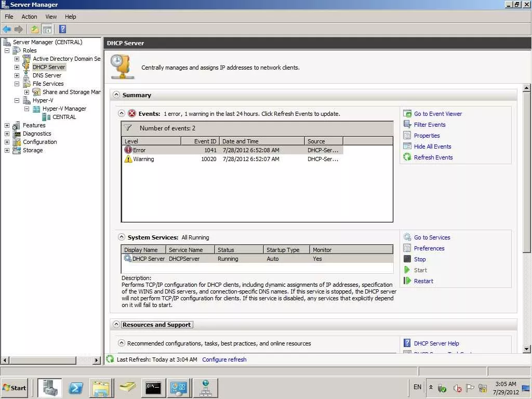
Task: Click the DHCP Server Help icon
Action: click(407, 343)
